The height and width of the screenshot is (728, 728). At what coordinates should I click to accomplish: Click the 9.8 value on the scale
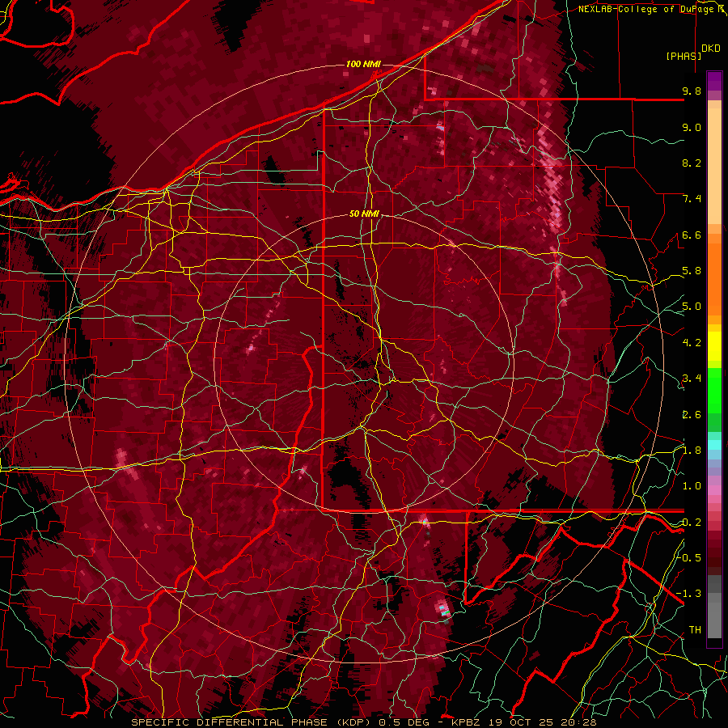[x=692, y=91]
